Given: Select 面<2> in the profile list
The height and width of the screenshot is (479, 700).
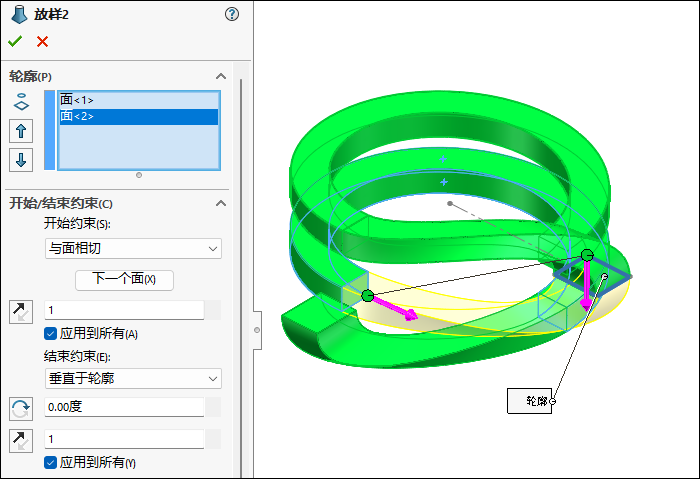Looking at the screenshot, I should (x=139, y=117).
